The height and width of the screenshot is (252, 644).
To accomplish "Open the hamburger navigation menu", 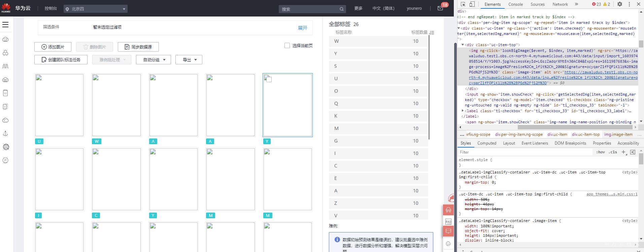I will point(5,25).
